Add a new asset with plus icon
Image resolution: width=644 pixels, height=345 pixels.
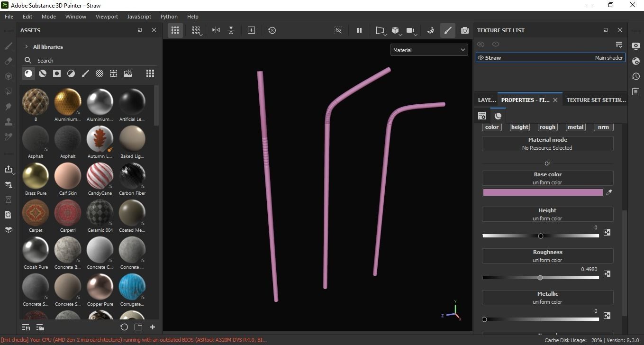[x=153, y=327]
